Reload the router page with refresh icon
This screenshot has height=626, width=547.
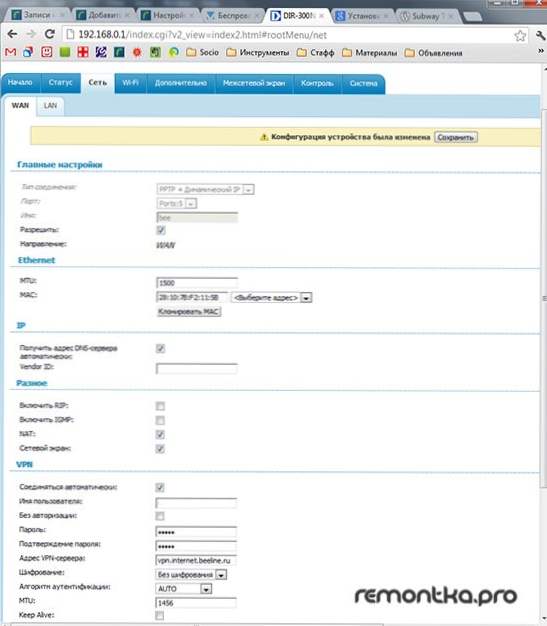click(50, 34)
